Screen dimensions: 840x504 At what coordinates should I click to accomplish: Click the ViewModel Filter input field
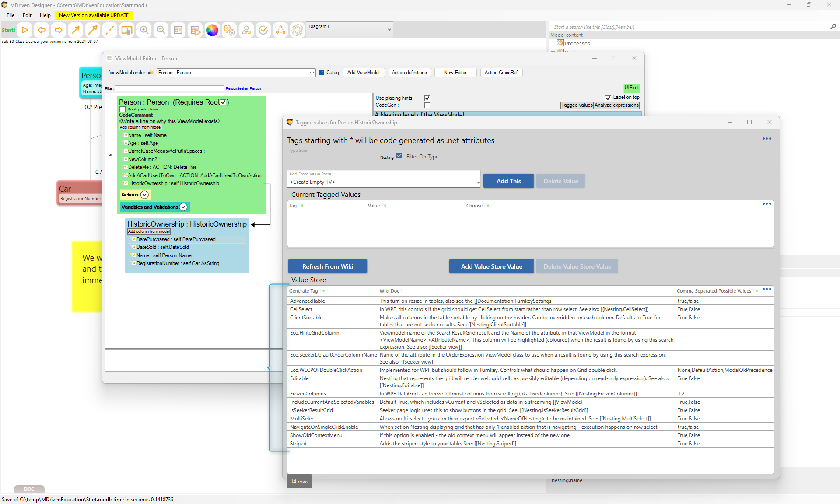(169, 88)
